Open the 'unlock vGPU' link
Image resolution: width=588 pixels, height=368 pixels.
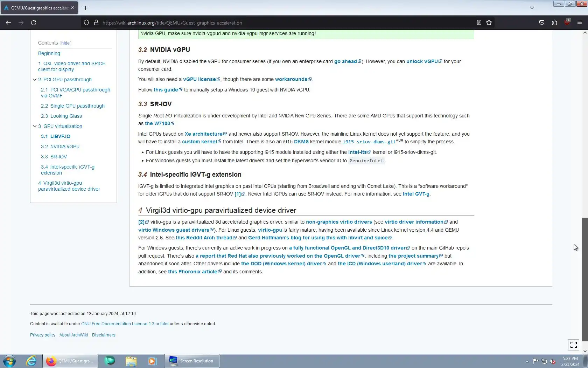(424, 61)
